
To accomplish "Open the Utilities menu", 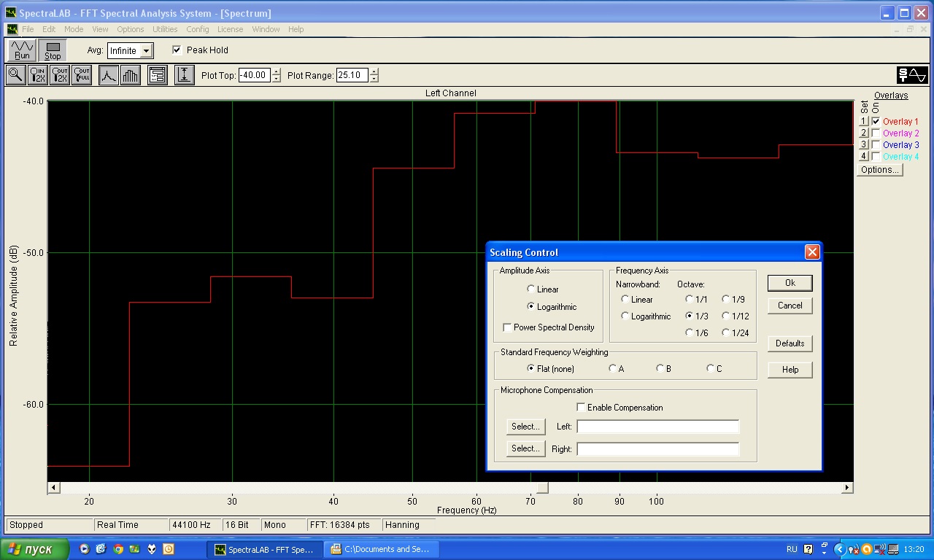I will pyautogui.click(x=165, y=29).
